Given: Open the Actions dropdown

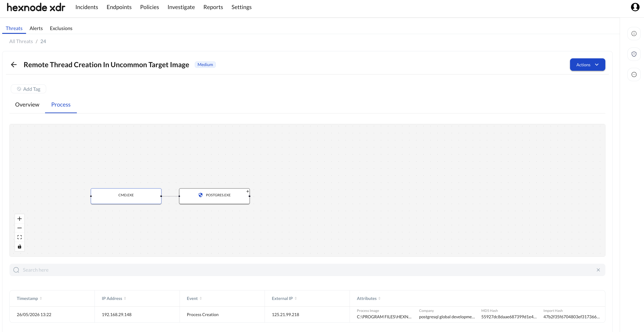Looking at the screenshot, I should (587, 65).
